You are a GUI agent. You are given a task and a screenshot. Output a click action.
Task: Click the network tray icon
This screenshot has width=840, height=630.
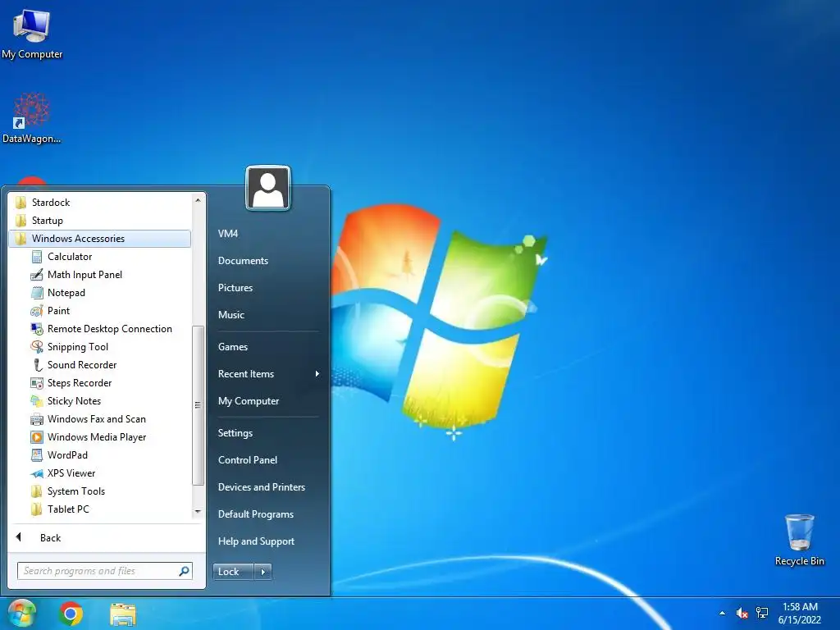coord(762,614)
